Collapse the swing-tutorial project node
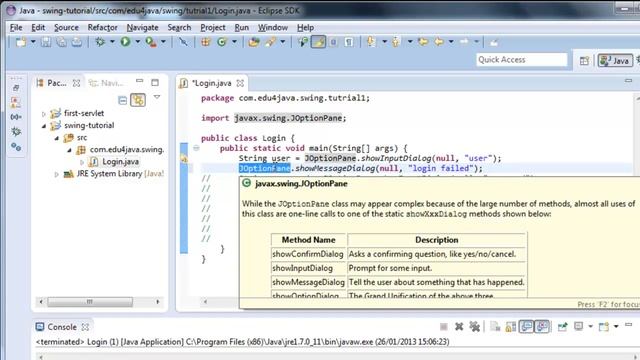 click(44, 126)
